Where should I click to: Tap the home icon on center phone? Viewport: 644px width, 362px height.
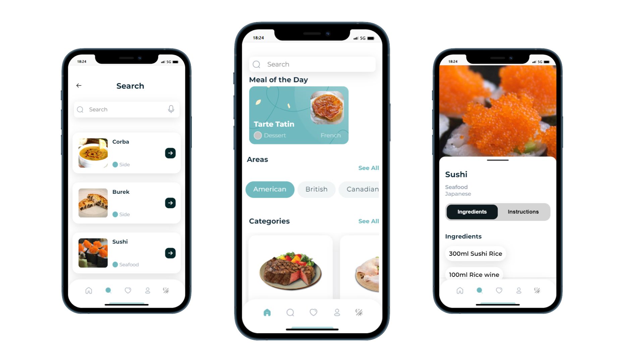[267, 312]
